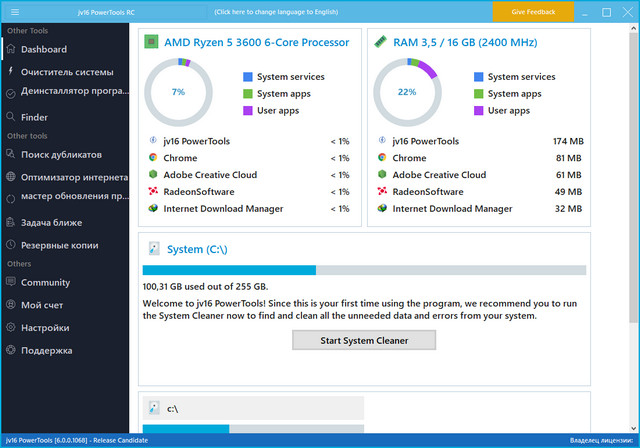Click the Give Feedback button
This screenshot has width=640, height=448.
tap(533, 11)
